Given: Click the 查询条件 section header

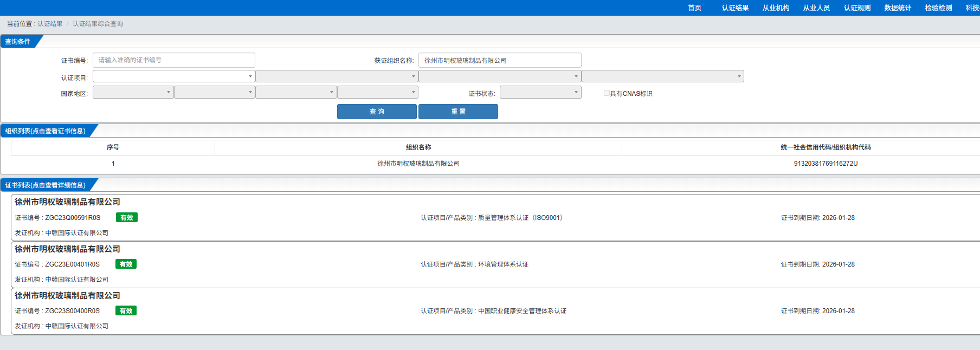Looking at the screenshot, I should click(18, 42).
